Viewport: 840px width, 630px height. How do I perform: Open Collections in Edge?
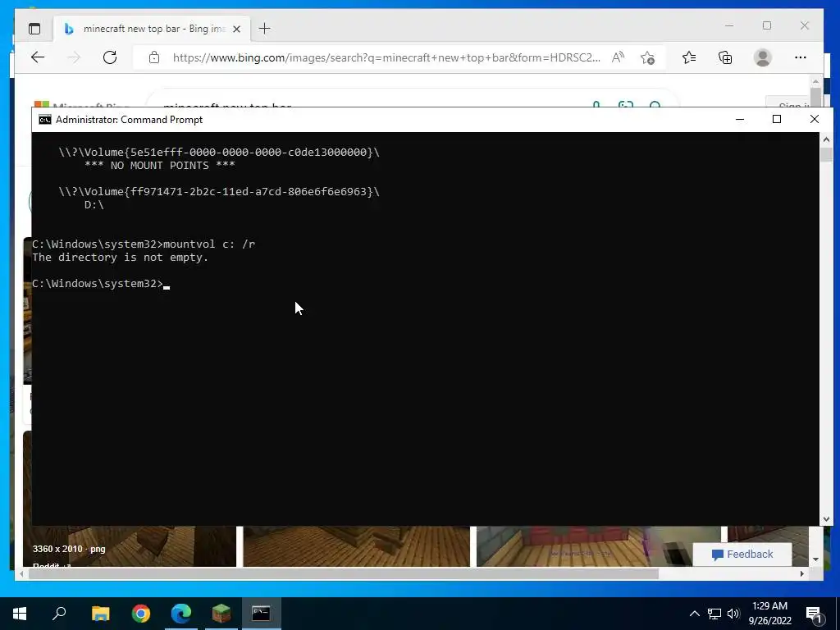tap(725, 57)
